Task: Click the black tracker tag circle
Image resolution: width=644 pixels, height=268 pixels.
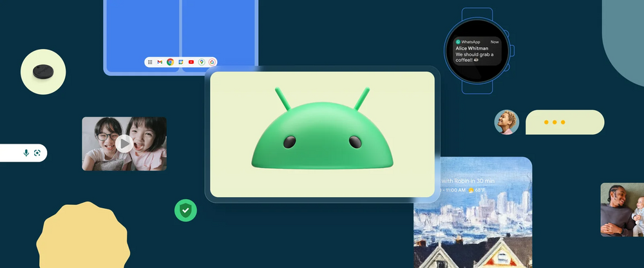Action: pos(43,72)
